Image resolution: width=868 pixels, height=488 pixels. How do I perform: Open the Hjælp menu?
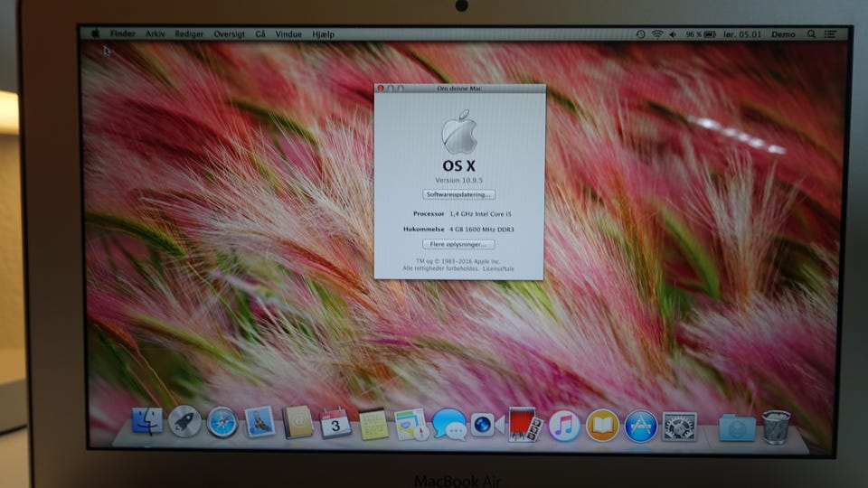click(x=323, y=34)
